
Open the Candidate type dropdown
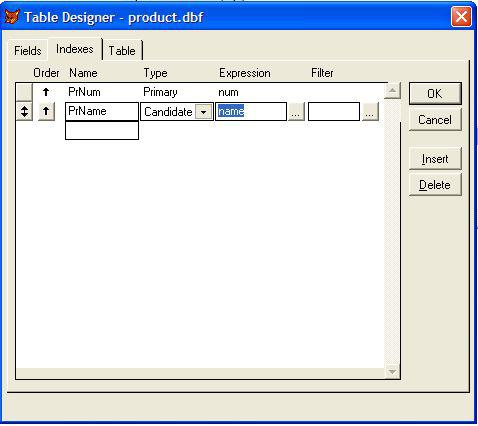(x=203, y=112)
